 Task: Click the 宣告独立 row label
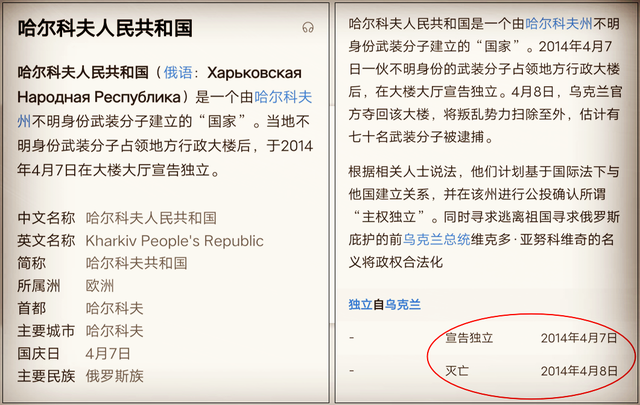click(469, 338)
